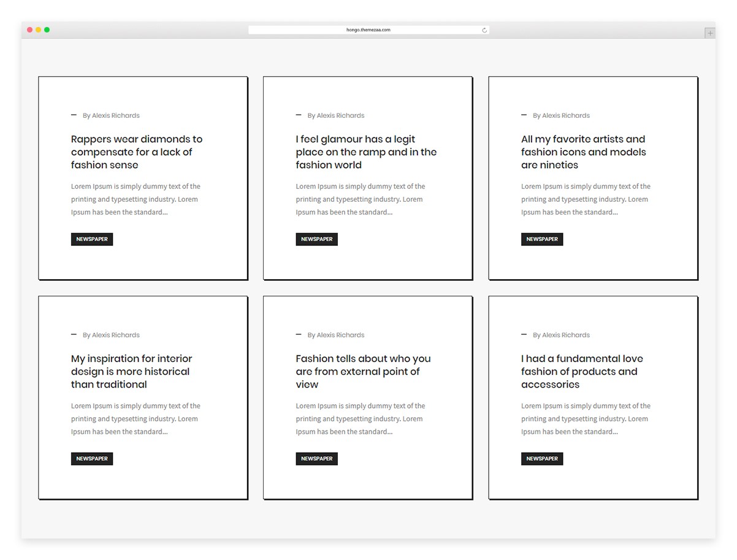Close the browser window with the red button

pyautogui.click(x=30, y=30)
